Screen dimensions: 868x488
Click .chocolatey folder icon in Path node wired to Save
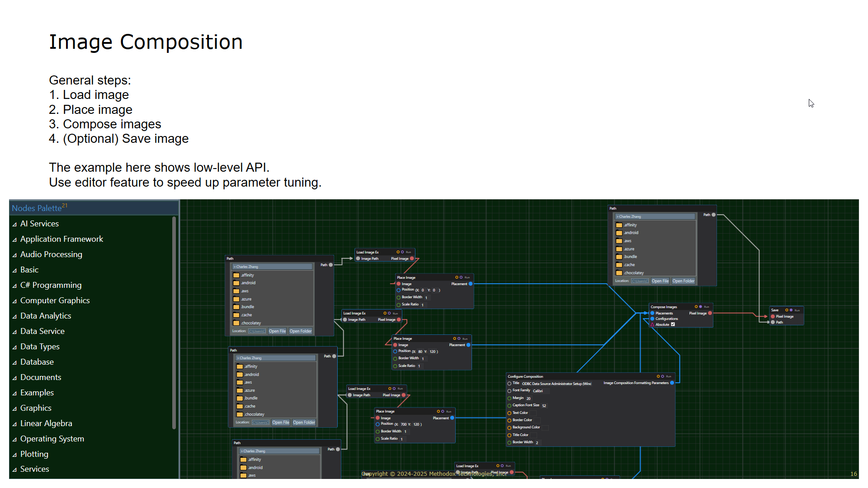619,273
